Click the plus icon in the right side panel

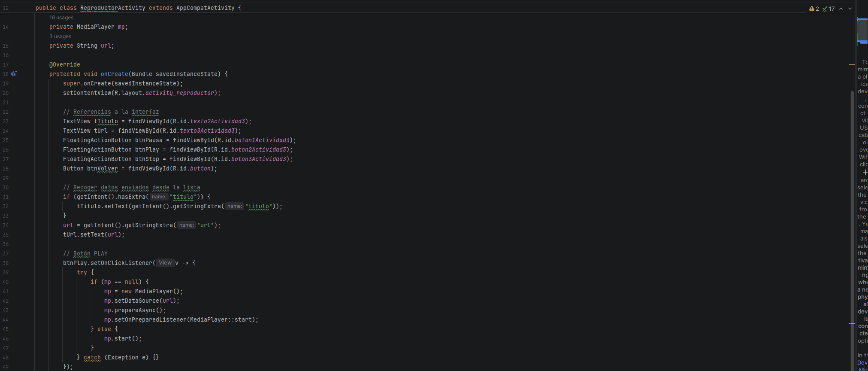pyautogui.click(x=865, y=172)
